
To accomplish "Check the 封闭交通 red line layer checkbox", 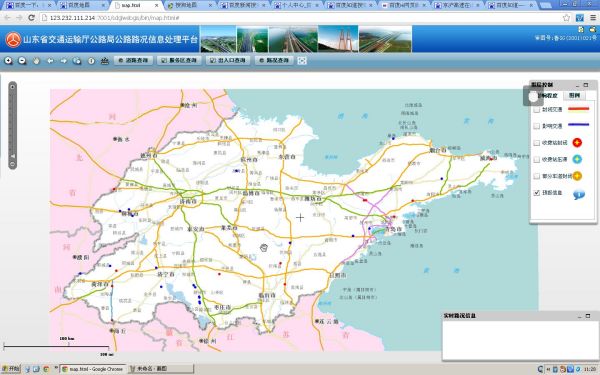I will (x=536, y=109).
